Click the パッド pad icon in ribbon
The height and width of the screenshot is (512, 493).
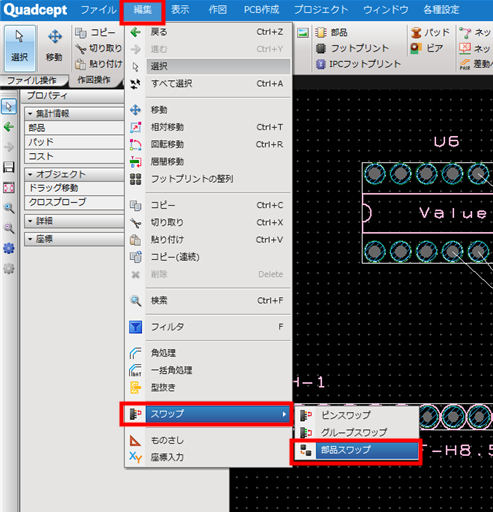(x=416, y=32)
